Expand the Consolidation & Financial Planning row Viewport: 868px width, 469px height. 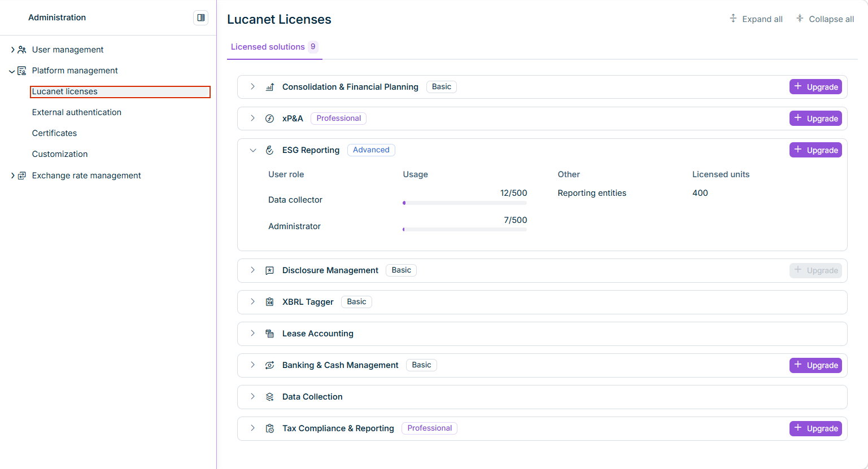pos(252,87)
